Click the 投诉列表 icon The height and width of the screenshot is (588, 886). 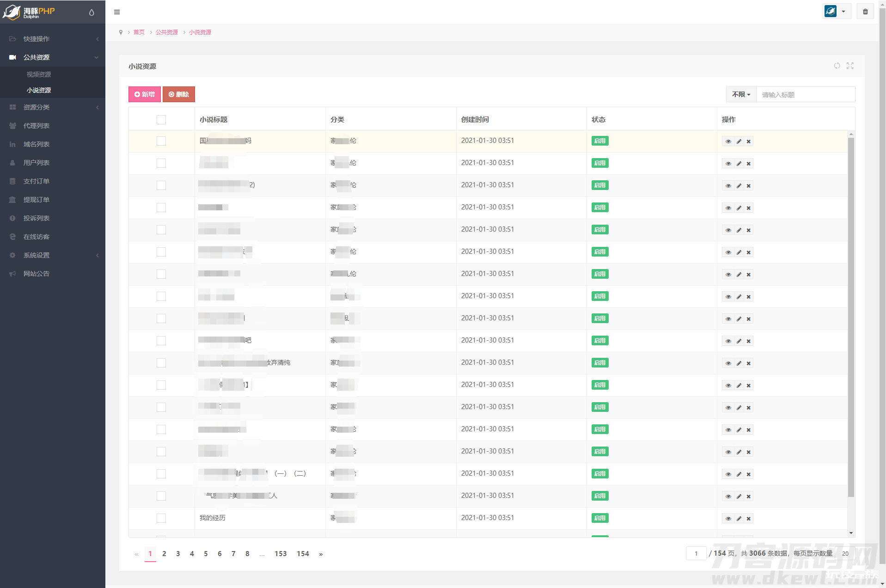[x=12, y=218]
